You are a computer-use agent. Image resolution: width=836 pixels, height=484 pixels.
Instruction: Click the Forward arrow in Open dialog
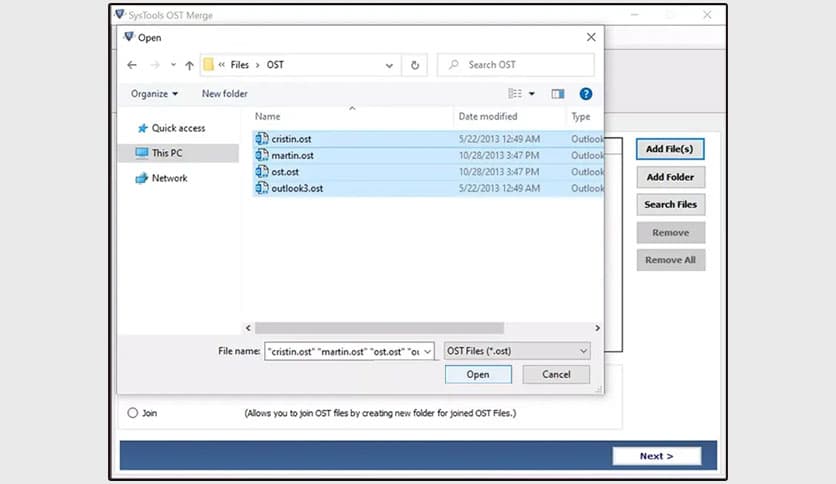click(155, 65)
